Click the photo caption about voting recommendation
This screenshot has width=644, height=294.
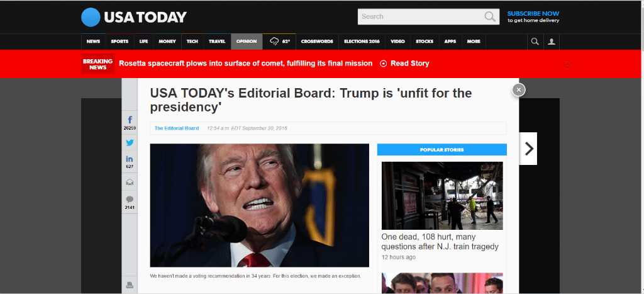255,276
